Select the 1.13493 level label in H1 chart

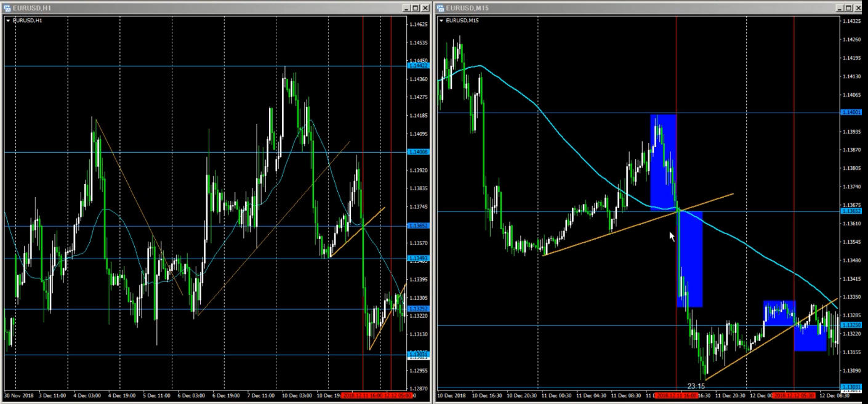pyautogui.click(x=418, y=258)
